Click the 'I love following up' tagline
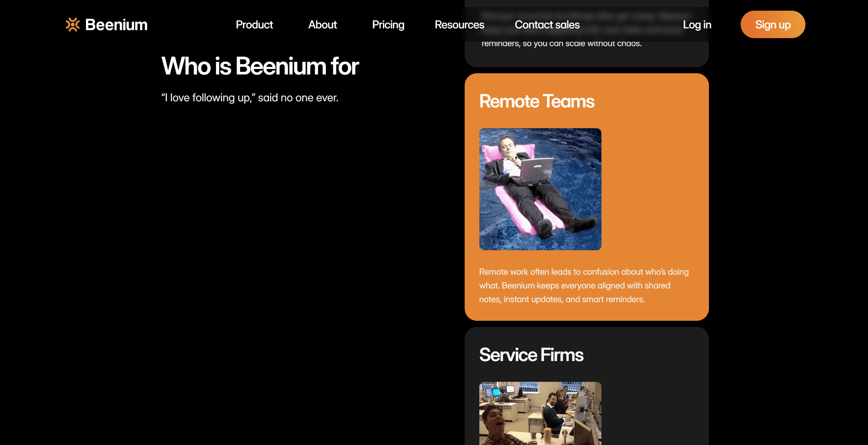Viewport: 868px width, 445px height. (250, 98)
